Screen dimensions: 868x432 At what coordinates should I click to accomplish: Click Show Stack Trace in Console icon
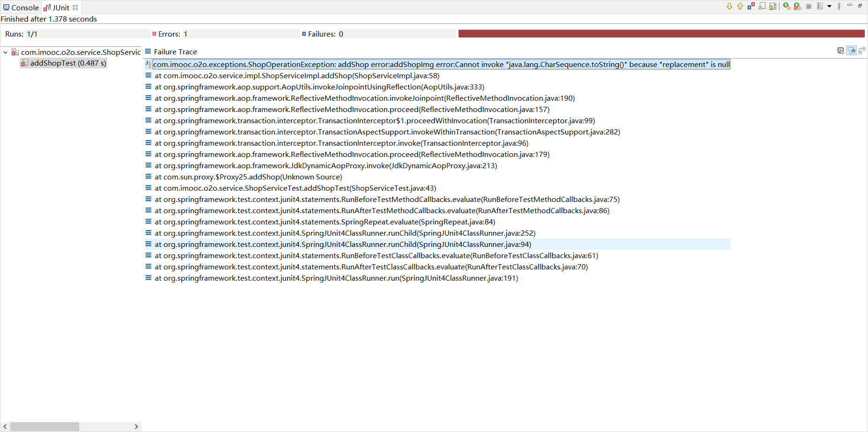tap(840, 51)
